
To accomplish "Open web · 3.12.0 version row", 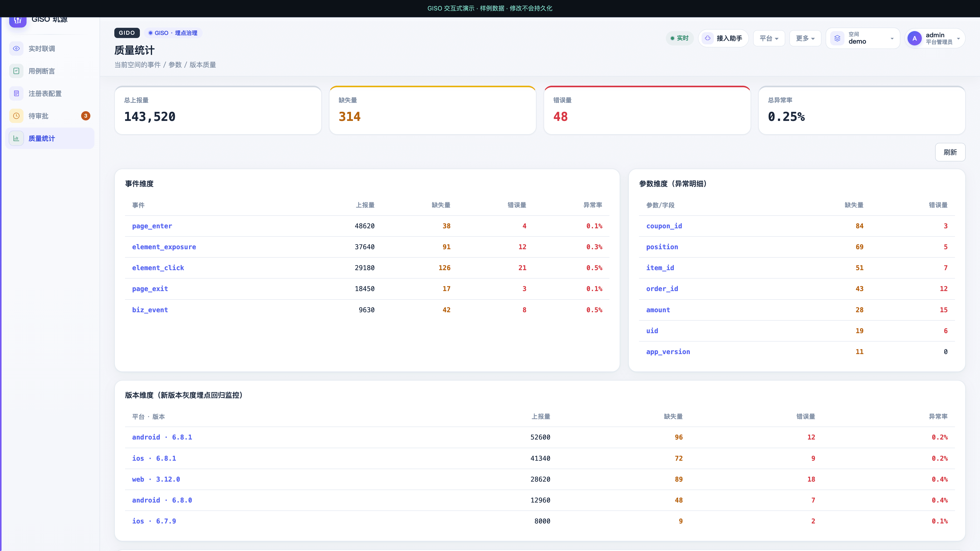I will coord(540,479).
